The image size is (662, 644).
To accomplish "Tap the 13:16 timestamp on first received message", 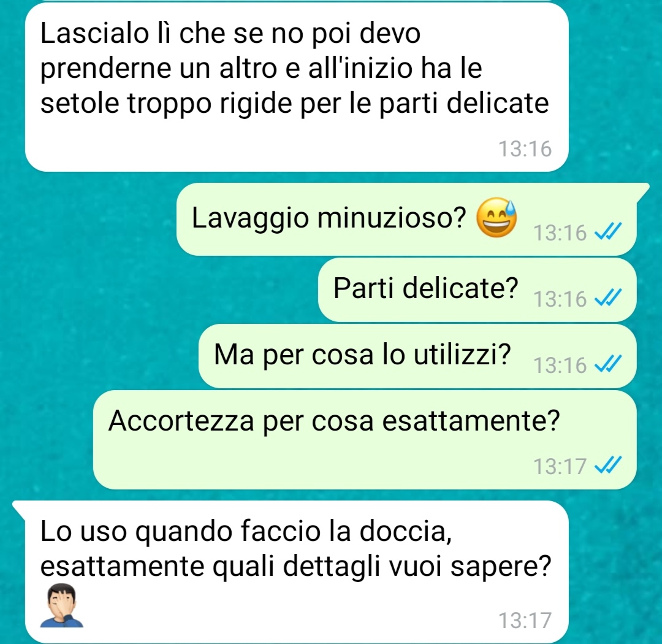I will [x=525, y=149].
